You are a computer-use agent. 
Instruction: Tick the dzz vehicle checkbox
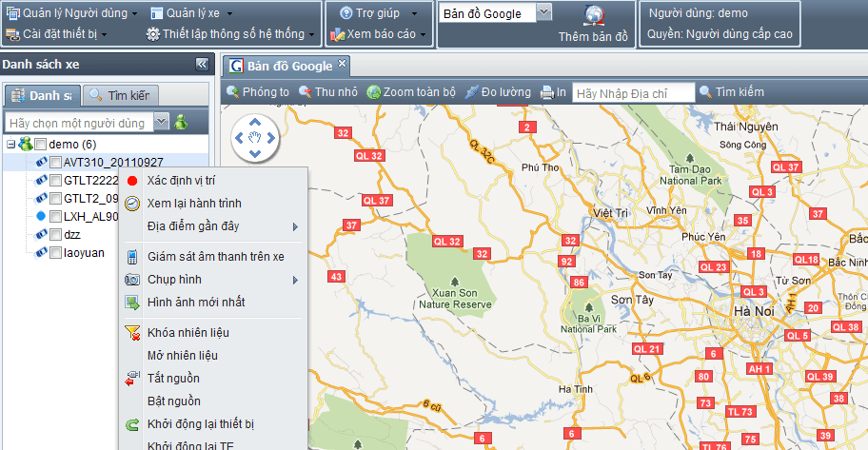(55, 235)
